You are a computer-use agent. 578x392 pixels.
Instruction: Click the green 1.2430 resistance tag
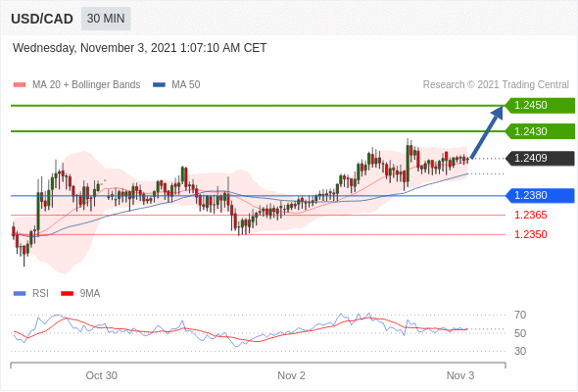pos(540,131)
